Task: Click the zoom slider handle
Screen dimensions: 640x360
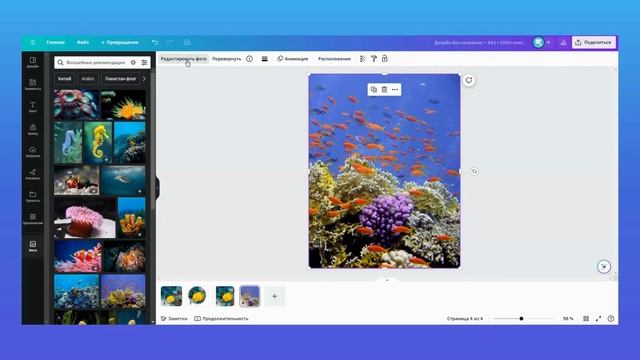Action: 521,318
